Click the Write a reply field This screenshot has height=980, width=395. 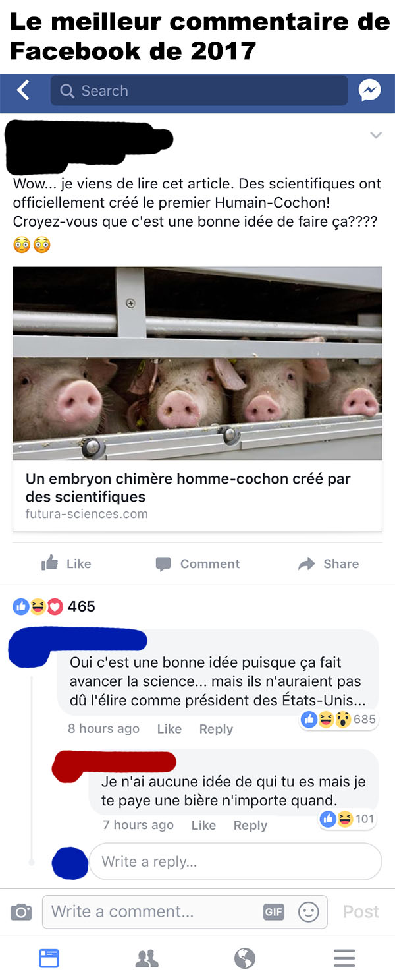pyautogui.click(x=235, y=861)
